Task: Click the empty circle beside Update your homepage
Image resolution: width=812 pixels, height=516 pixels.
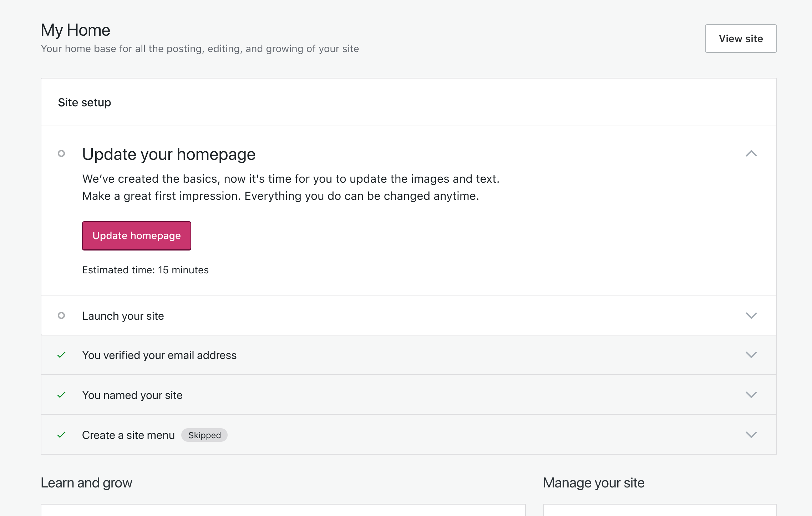Action: click(61, 153)
